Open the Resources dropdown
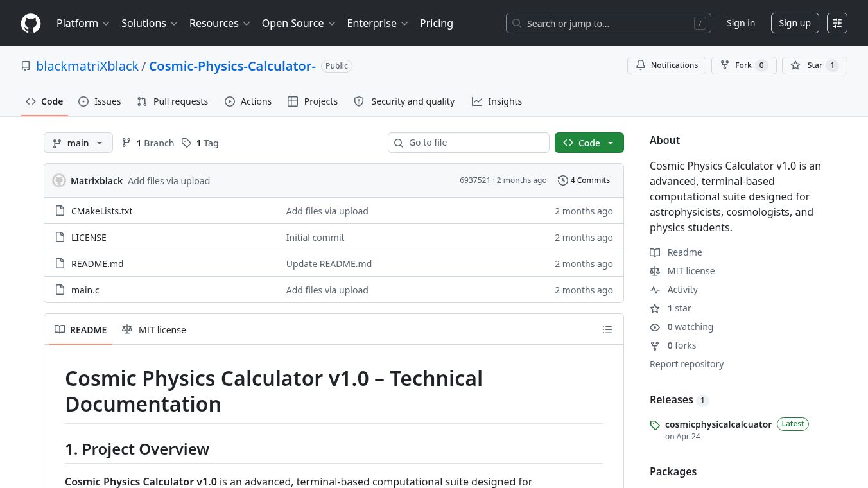Image resolution: width=868 pixels, height=488 pixels. (219, 23)
